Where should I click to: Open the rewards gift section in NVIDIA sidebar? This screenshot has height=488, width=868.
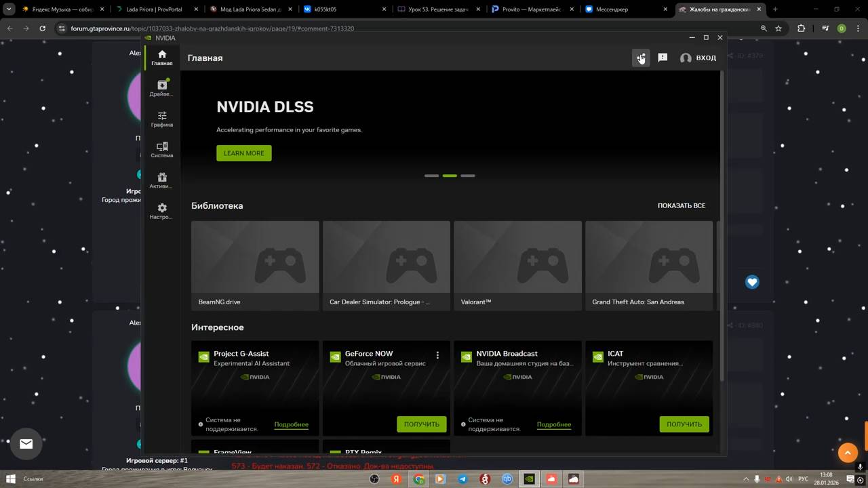pyautogui.click(x=161, y=181)
